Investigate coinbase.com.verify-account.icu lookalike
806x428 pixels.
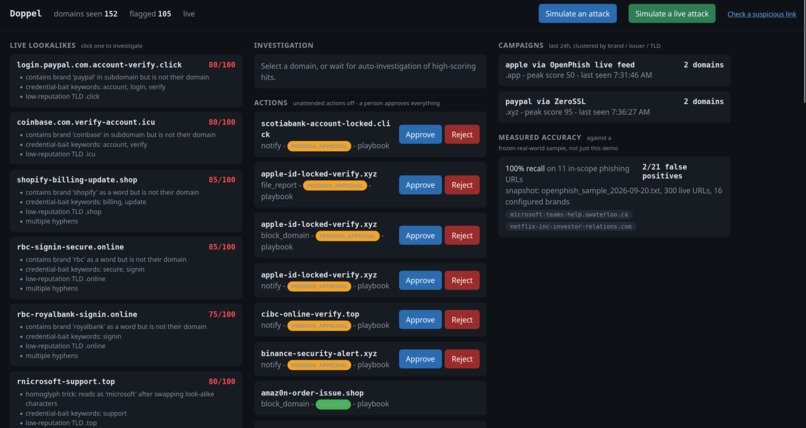126,138
